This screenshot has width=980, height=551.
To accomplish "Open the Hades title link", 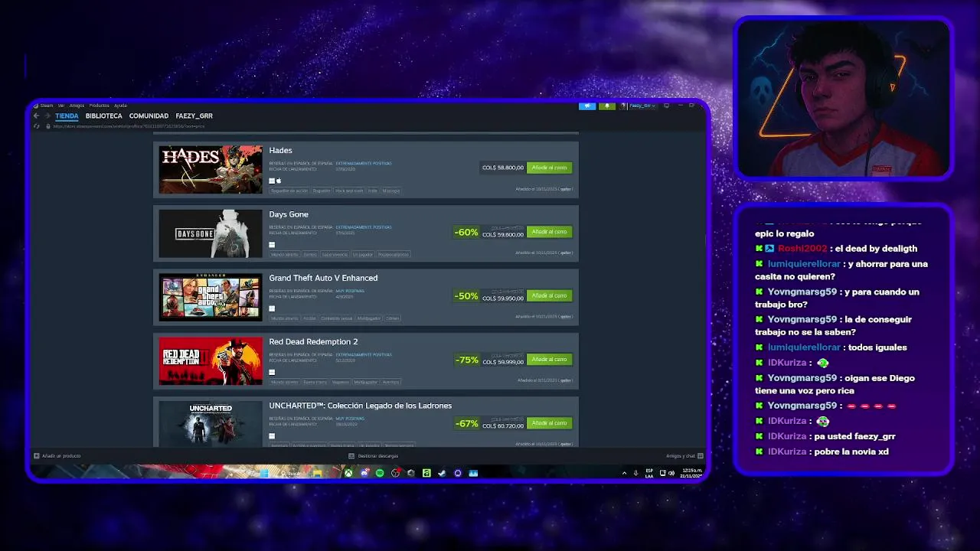I will point(280,150).
